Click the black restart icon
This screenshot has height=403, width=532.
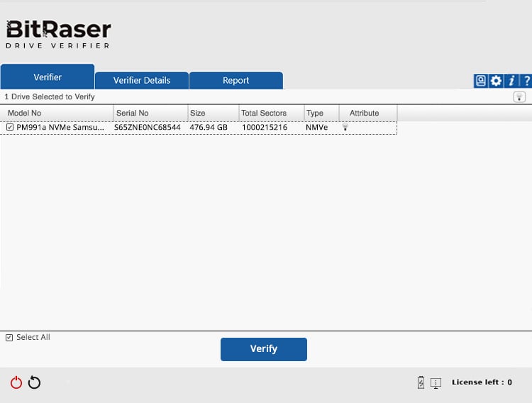34,382
